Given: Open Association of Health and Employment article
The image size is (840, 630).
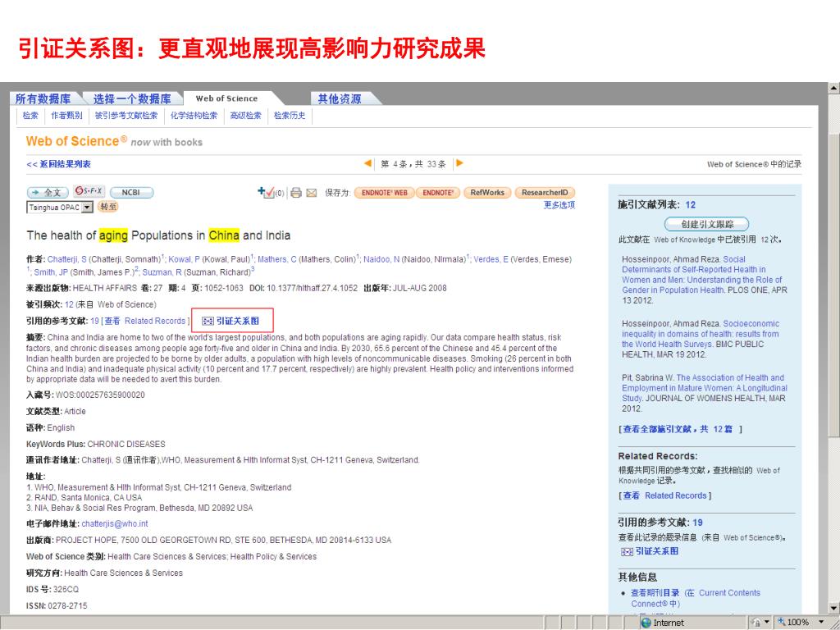Looking at the screenshot, I should click(705, 388).
